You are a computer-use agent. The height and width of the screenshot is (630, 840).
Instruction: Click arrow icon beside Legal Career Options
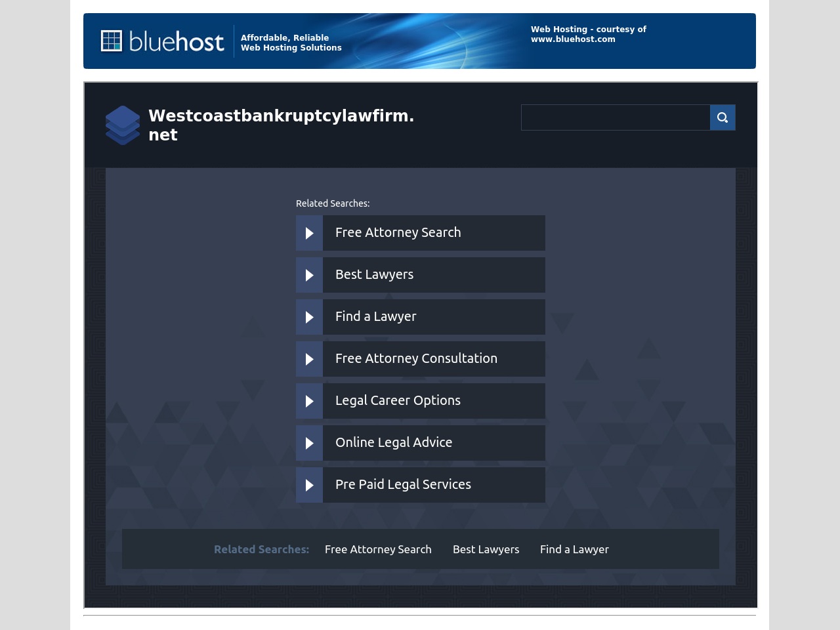(309, 401)
